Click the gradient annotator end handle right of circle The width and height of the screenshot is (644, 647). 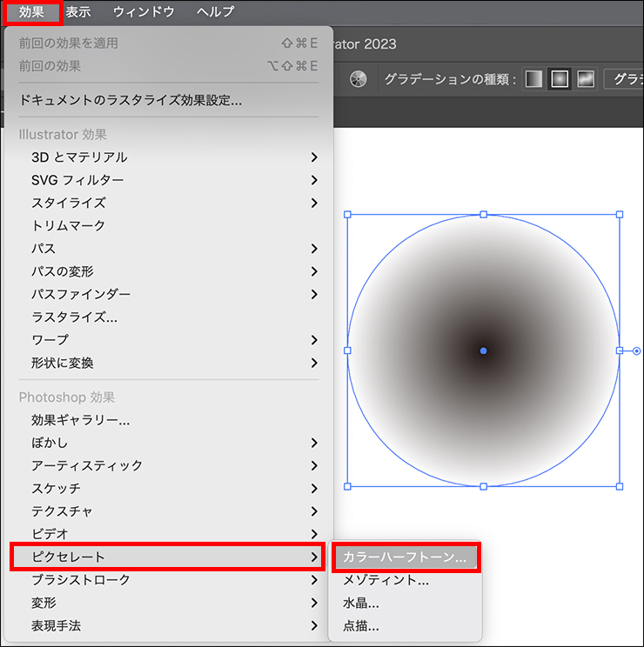[637, 351]
